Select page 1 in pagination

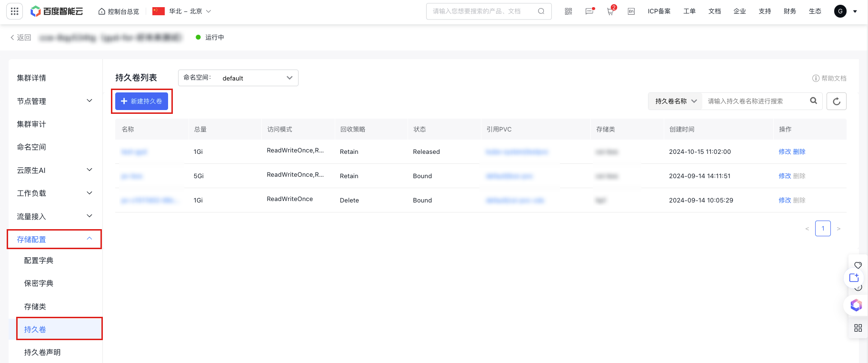823,228
